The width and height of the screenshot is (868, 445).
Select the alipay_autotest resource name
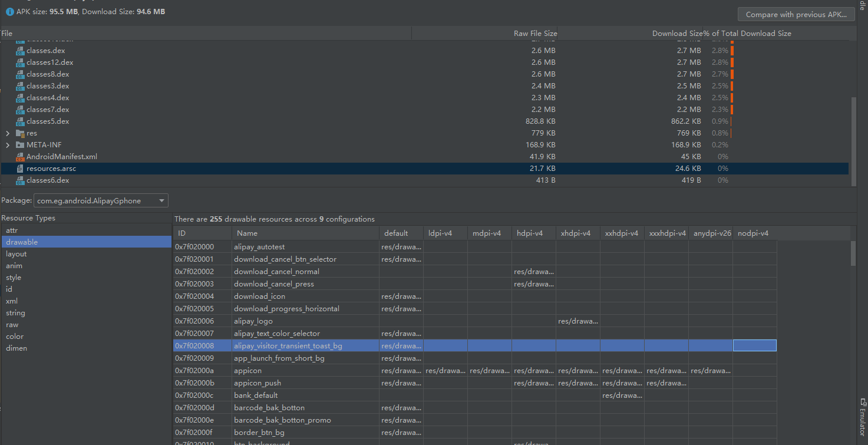pos(259,247)
